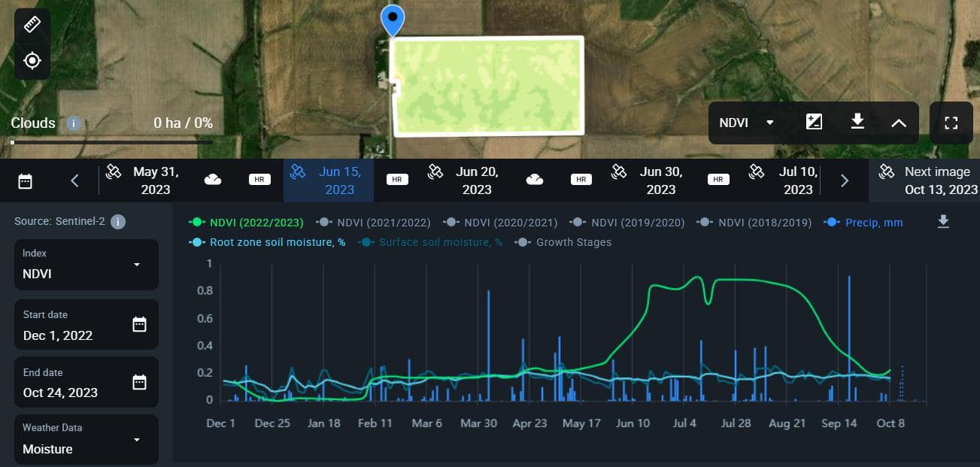Open the Index dropdown showing NDVI
This screenshot has height=467, width=980.
[x=86, y=264]
